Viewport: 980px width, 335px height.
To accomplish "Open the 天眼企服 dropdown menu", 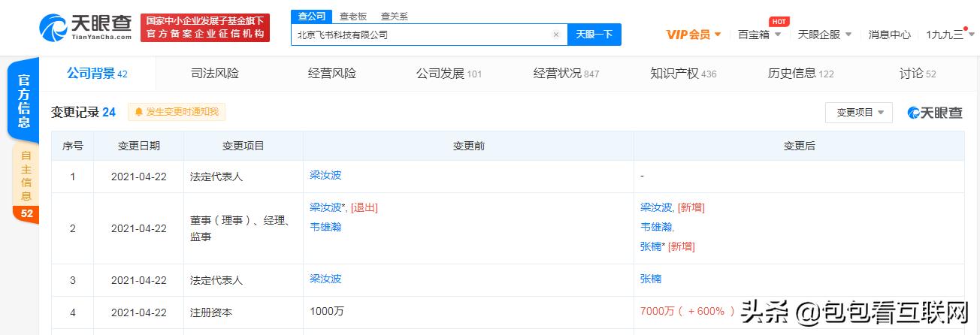I will pyautogui.click(x=824, y=35).
